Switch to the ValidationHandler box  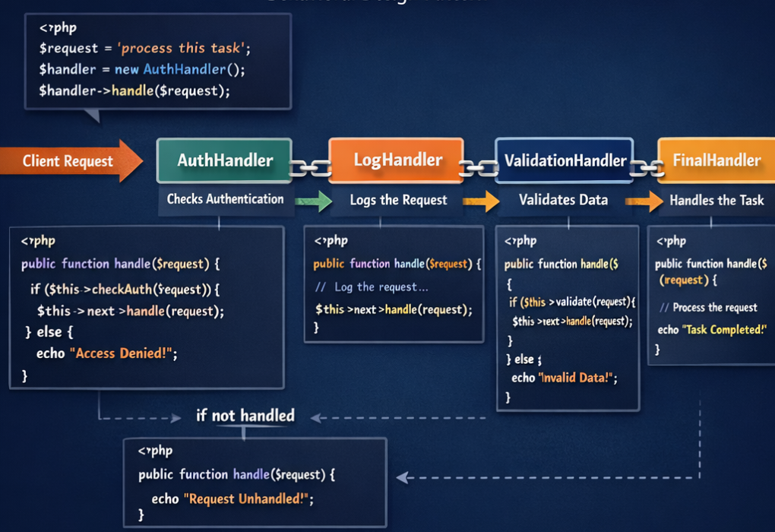(x=564, y=160)
